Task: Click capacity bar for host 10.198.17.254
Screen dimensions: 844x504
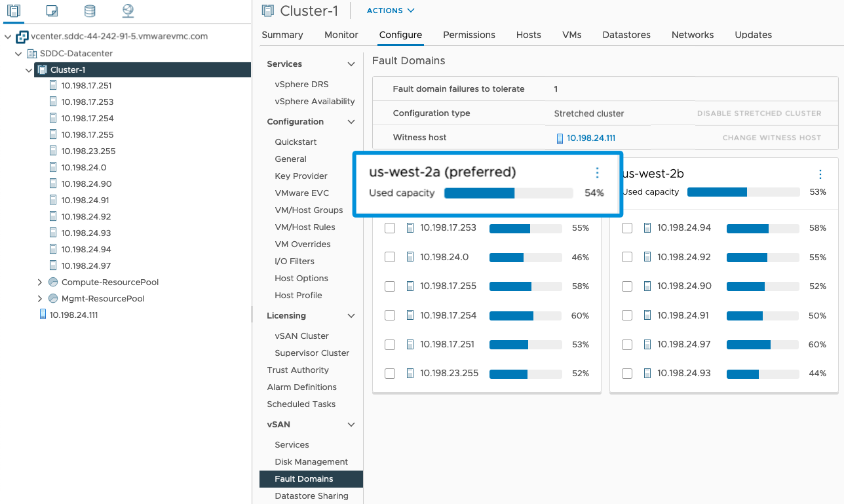Action: 526,316
